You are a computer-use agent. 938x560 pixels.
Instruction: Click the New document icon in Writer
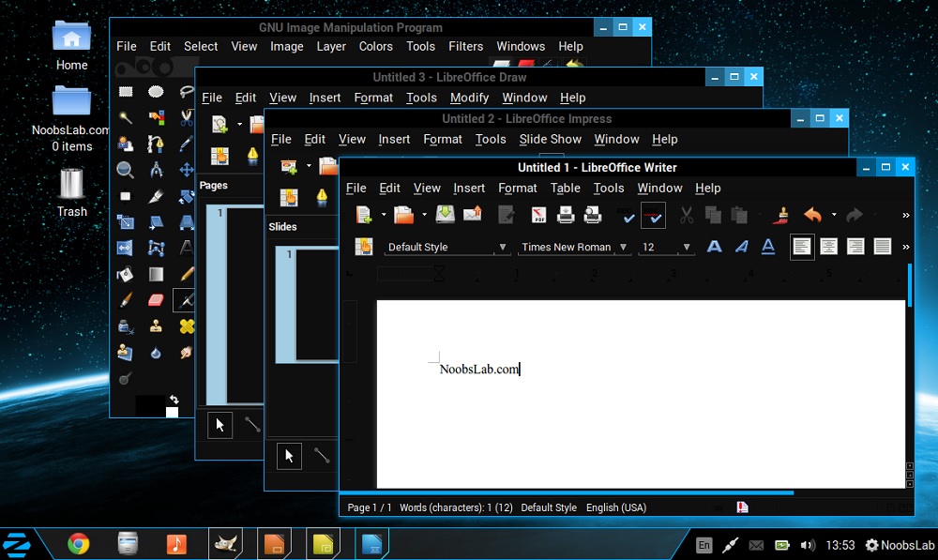pos(364,214)
